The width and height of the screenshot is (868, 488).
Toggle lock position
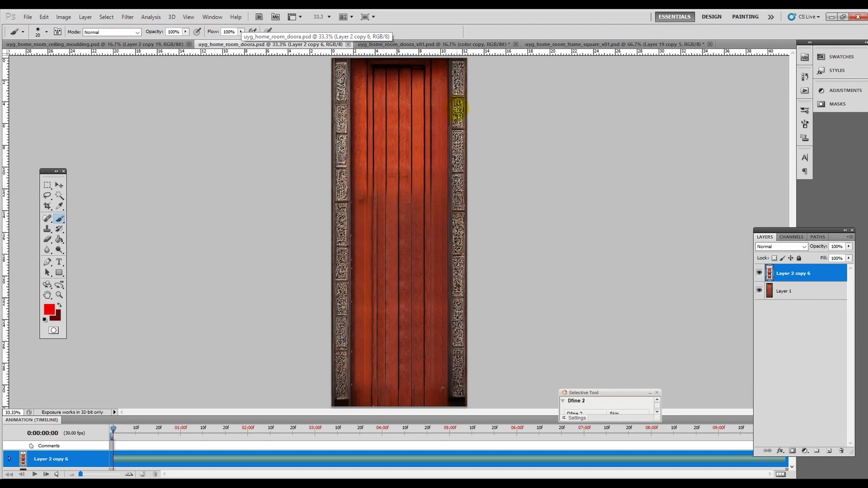[791, 258]
